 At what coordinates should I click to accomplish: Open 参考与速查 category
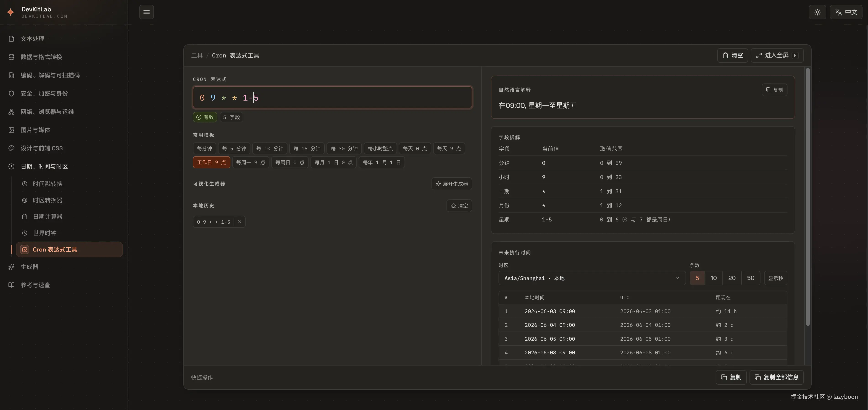[64, 285]
